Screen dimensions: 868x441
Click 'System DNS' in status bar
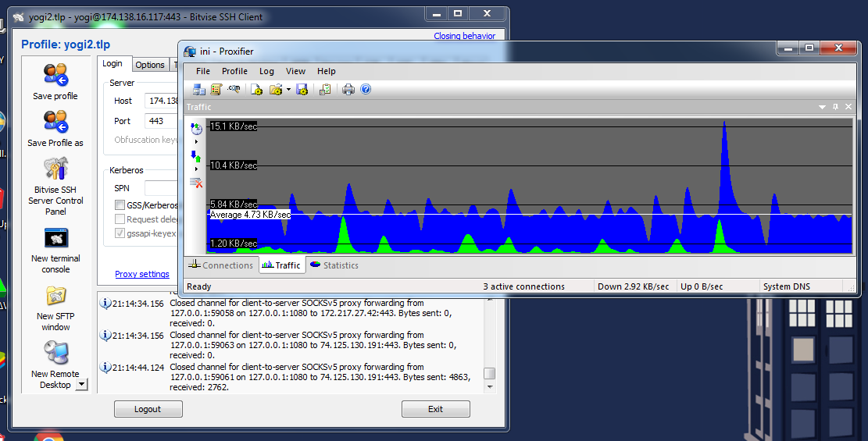point(787,286)
